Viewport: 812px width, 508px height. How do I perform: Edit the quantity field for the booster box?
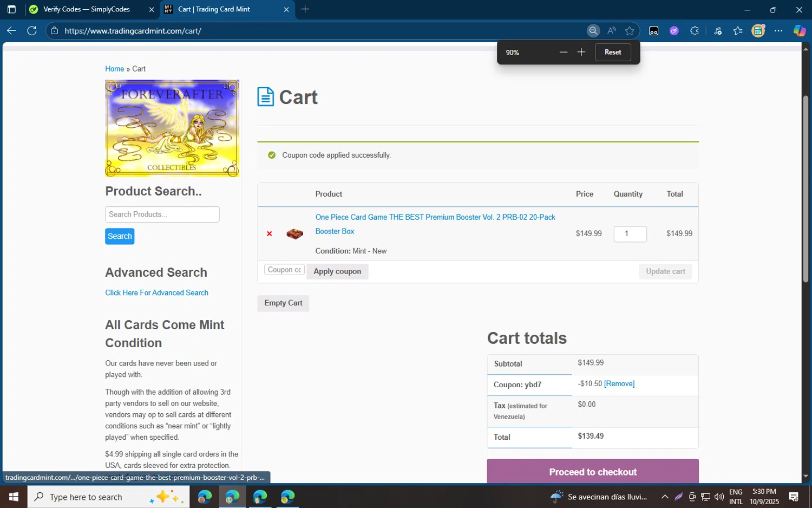coord(630,234)
